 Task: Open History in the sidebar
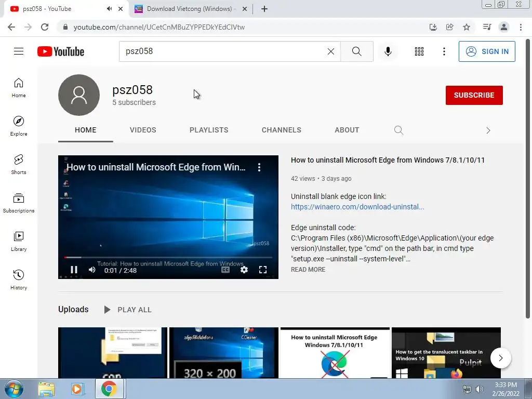click(19, 280)
